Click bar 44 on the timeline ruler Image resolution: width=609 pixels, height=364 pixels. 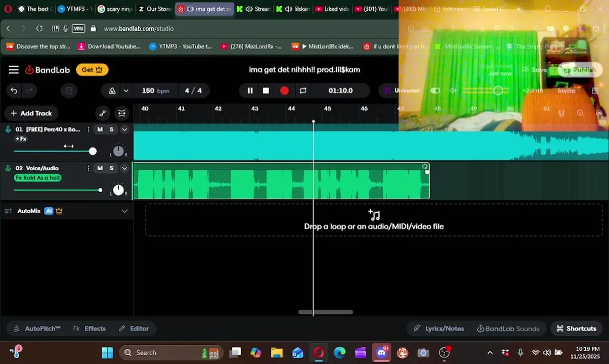point(291,109)
